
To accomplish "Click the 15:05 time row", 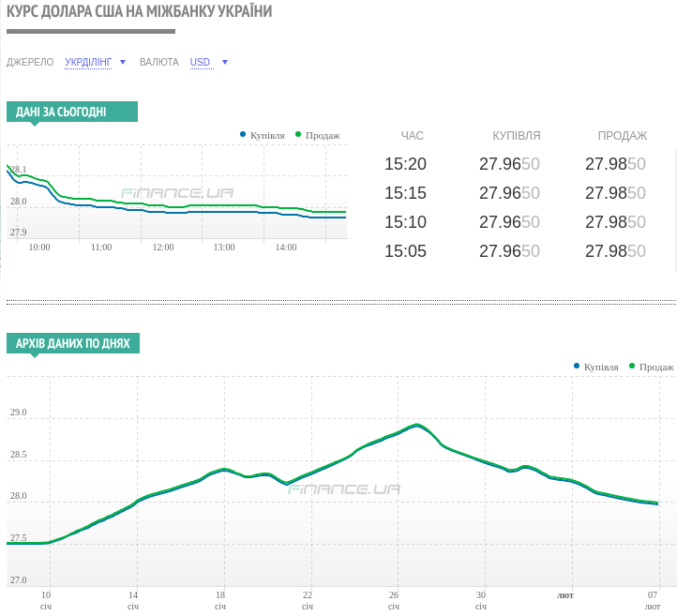I will (405, 251).
